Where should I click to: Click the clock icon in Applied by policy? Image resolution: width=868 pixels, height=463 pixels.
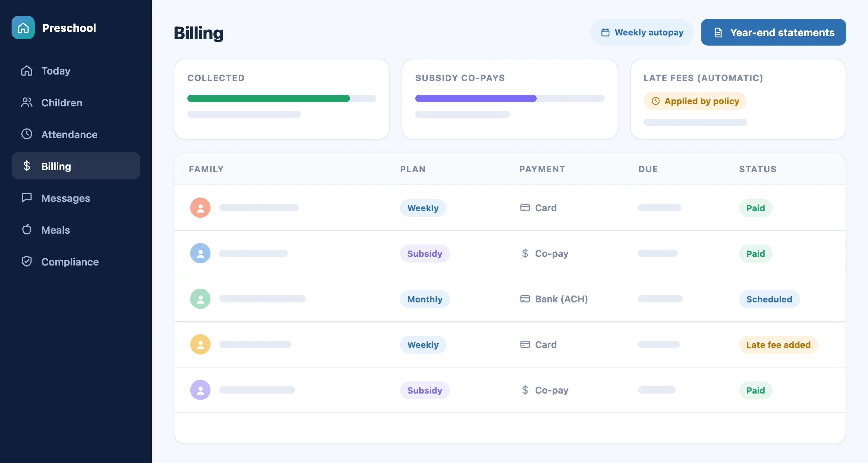click(x=656, y=101)
